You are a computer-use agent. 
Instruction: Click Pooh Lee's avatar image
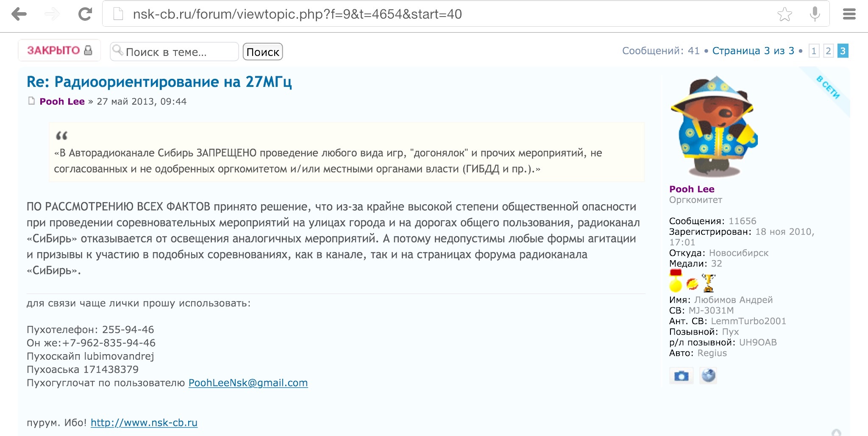(x=713, y=127)
